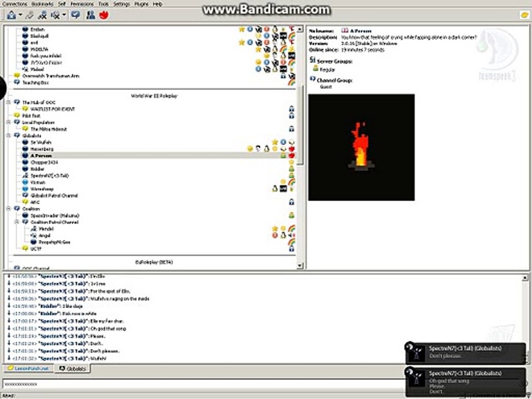Open the Settings menu
532x399 pixels.
click(121, 4)
